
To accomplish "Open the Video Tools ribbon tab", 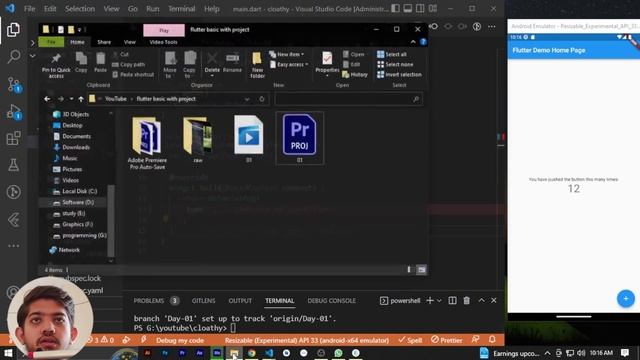I will click(x=163, y=42).
